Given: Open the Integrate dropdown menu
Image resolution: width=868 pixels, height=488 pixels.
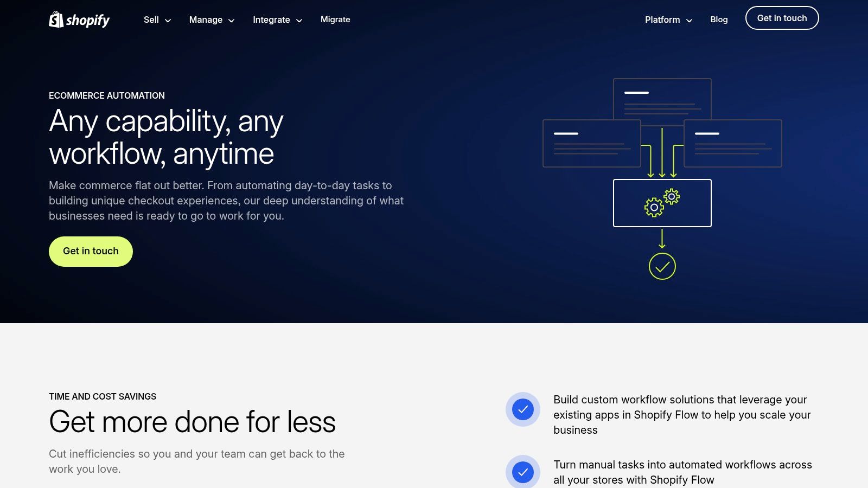Looking at the screenshot, I should coord(277,20).
